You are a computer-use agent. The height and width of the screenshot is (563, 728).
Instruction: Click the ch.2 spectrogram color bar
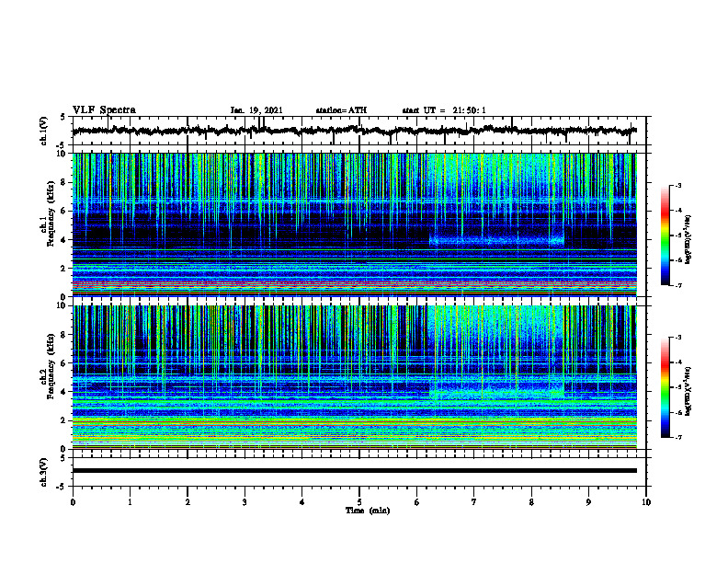(665, 387)
